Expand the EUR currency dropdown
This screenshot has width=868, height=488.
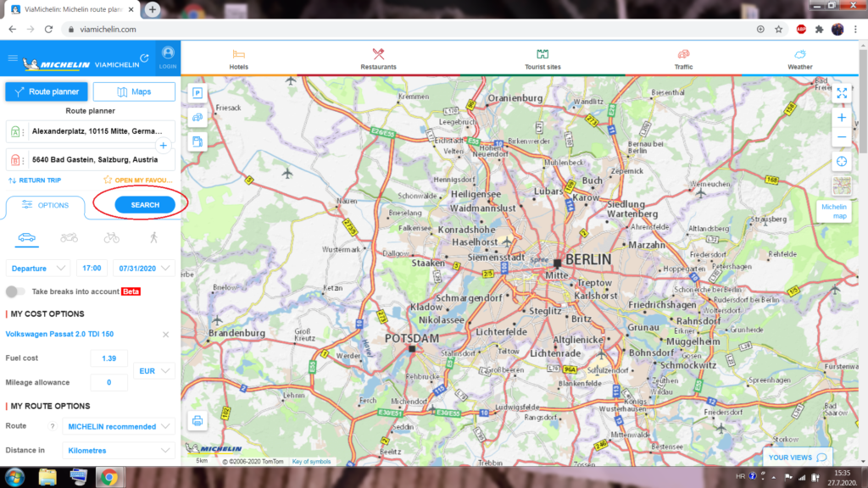click(154, 370)
